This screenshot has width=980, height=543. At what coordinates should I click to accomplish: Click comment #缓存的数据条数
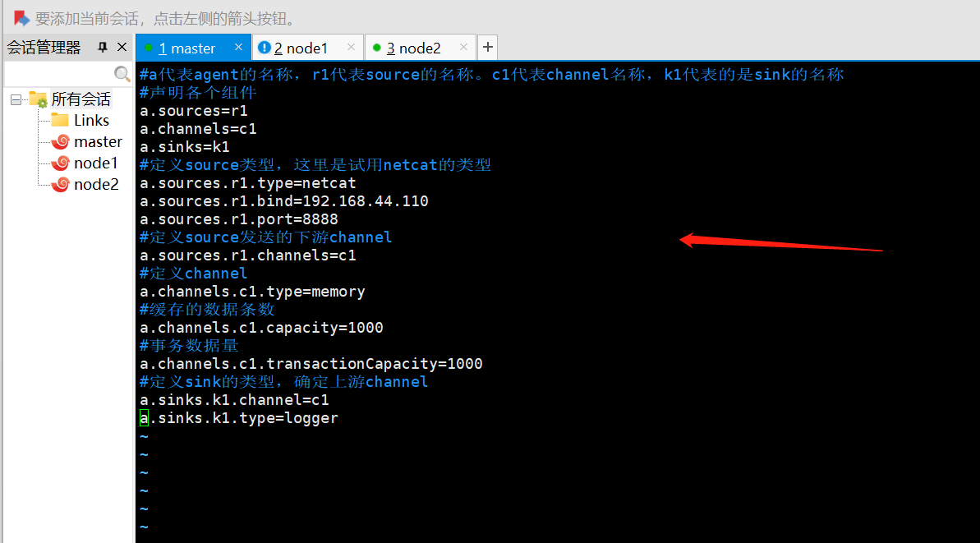coord(207,310)
